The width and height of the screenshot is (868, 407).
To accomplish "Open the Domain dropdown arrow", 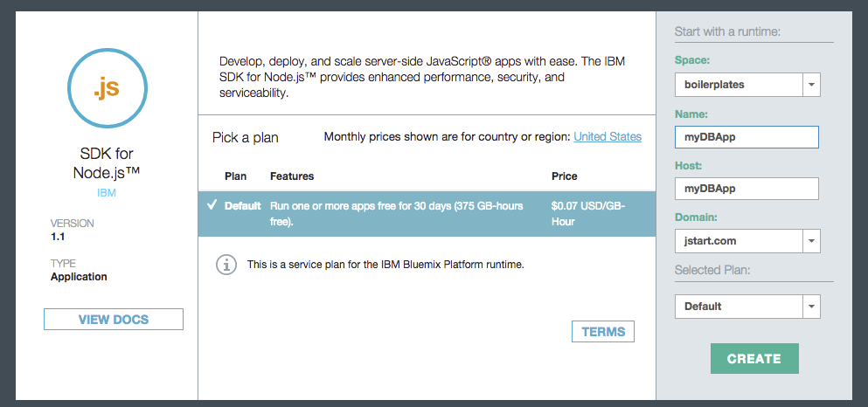I will tap(812, 241).
